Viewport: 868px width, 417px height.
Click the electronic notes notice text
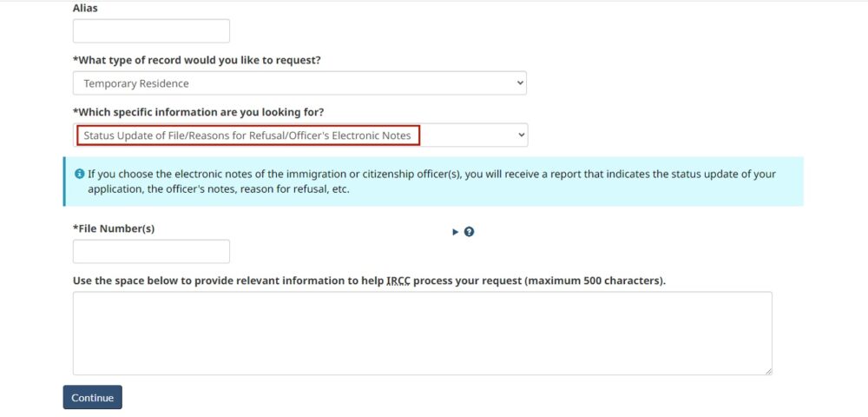431,181
